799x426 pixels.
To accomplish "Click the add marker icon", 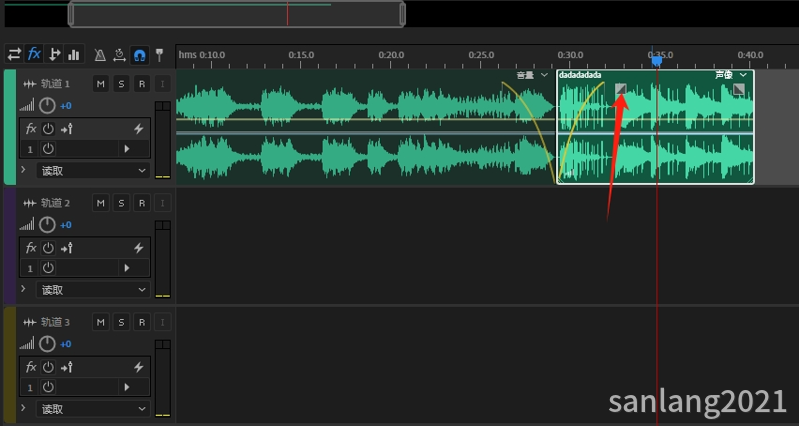I will tap(159, 55).
